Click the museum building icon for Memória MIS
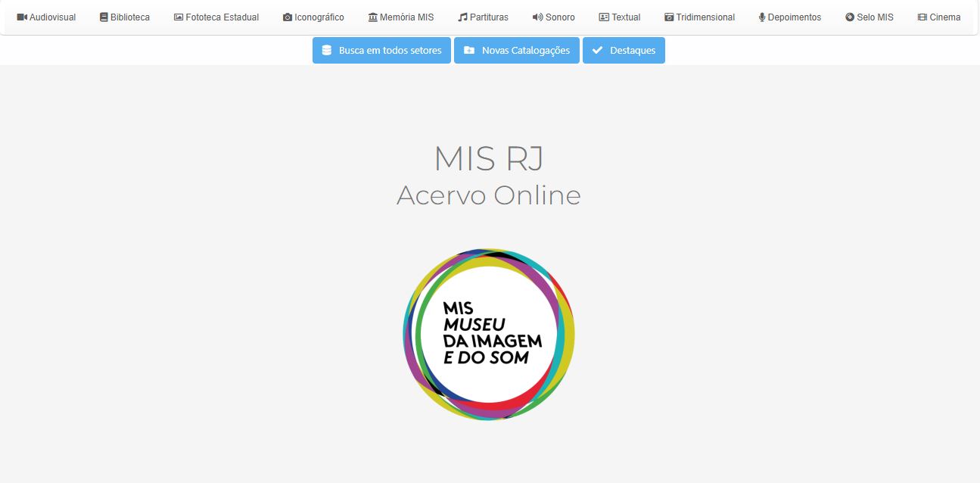 click(x=372, y=17)
